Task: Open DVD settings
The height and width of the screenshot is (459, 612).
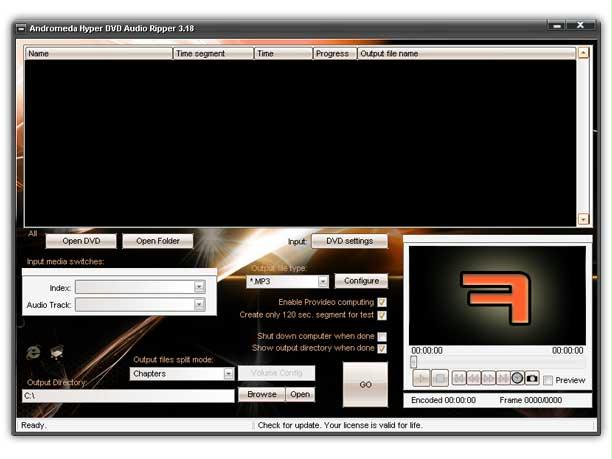Action: pos(350,241)
